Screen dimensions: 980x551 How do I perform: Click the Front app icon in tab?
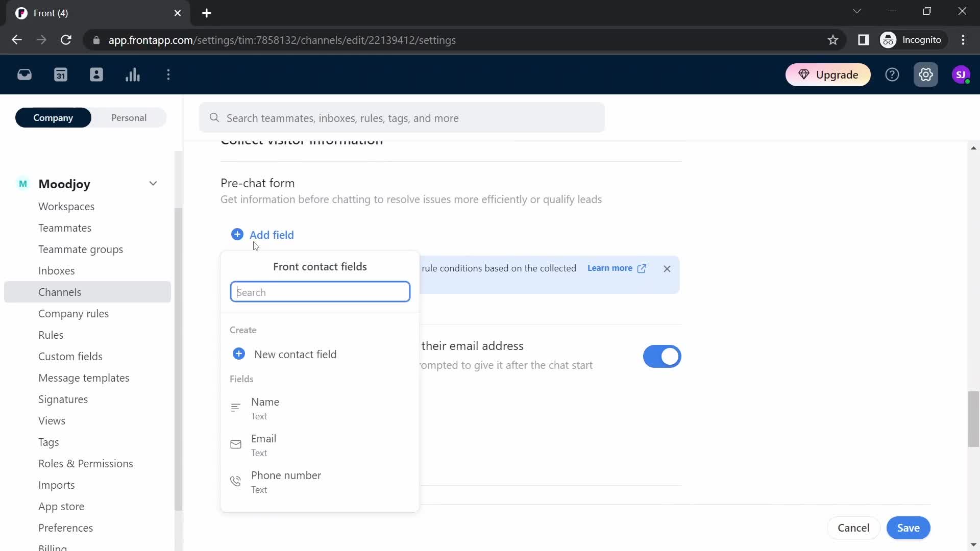21,13
